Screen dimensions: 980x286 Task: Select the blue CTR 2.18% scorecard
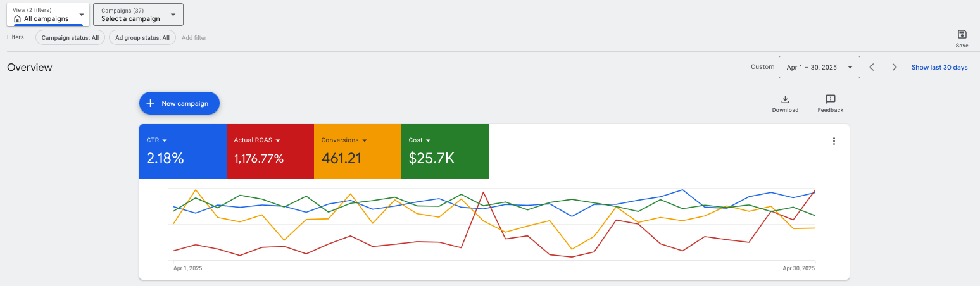[x=183, y=152]
